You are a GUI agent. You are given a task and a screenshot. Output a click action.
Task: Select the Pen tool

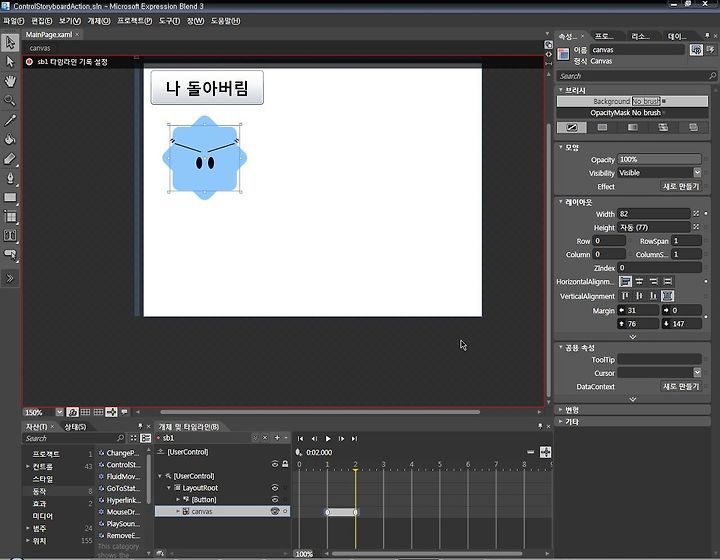coord(10,178)
